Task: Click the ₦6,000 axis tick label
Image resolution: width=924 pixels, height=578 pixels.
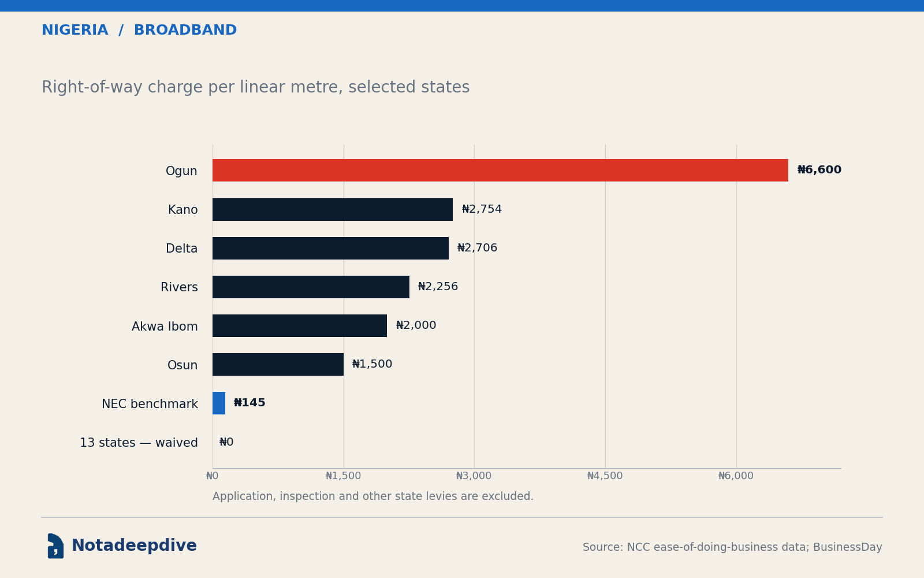Action: click(736, 476)
